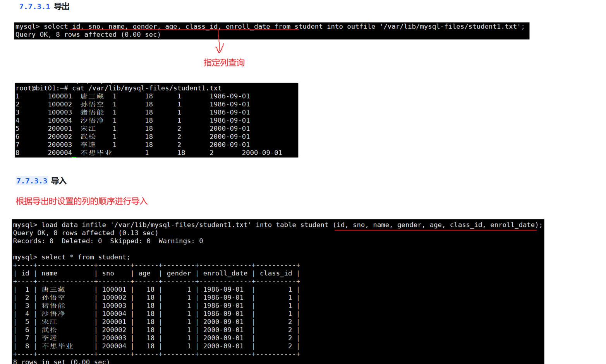This screenshot has height=364, width=606.
Task: Click "沙悟净" in the select result table
Action: pos(53,314)
